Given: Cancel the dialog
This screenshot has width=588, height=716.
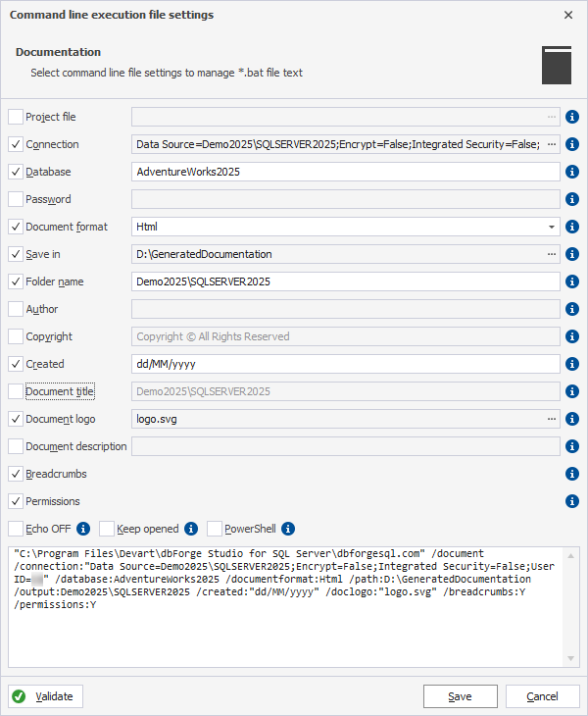Looking at the screenshot, I should [x=542, y=696].
